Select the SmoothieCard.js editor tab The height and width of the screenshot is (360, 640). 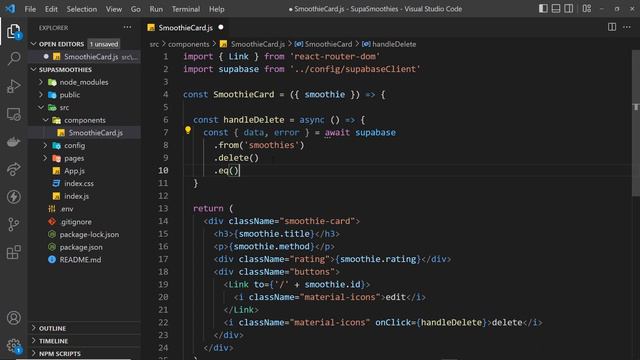coord(185,27)
